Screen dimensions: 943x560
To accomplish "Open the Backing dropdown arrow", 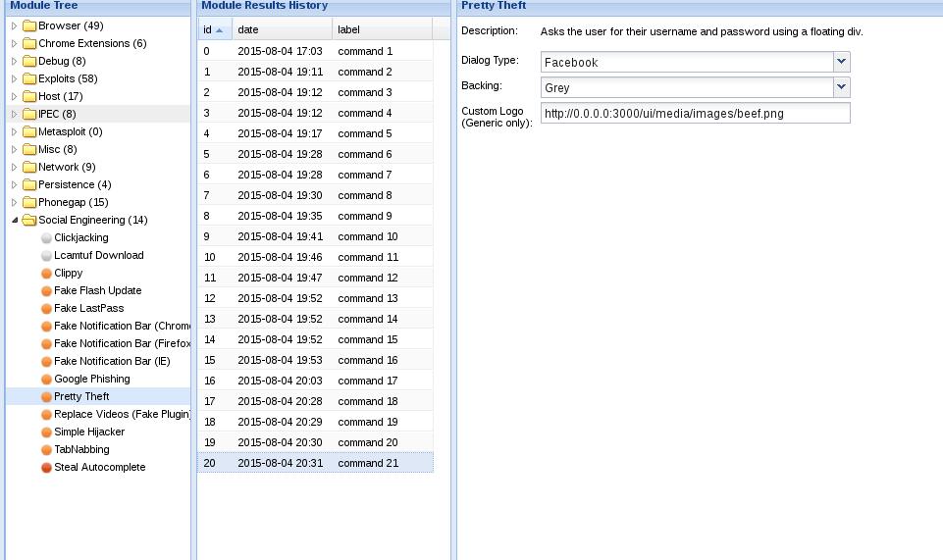I will coord(841,87).
